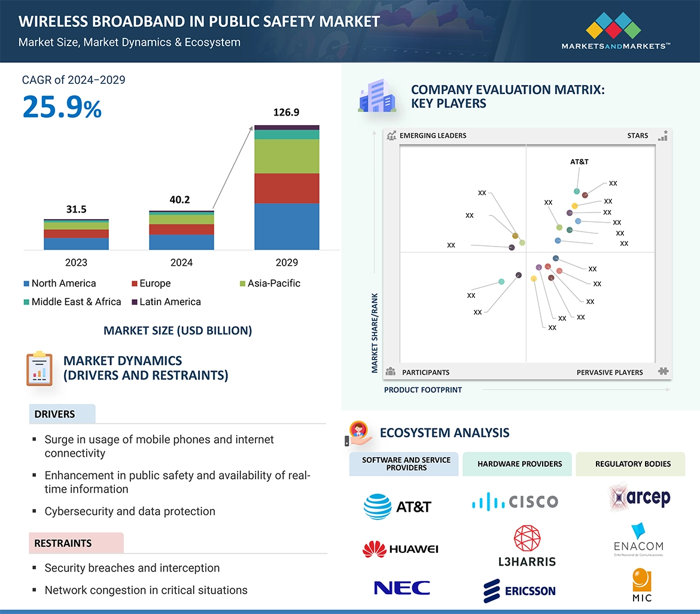Click the North America legend color swatch
The height and width of the screenshot is (614, 700).
[26, 284]
